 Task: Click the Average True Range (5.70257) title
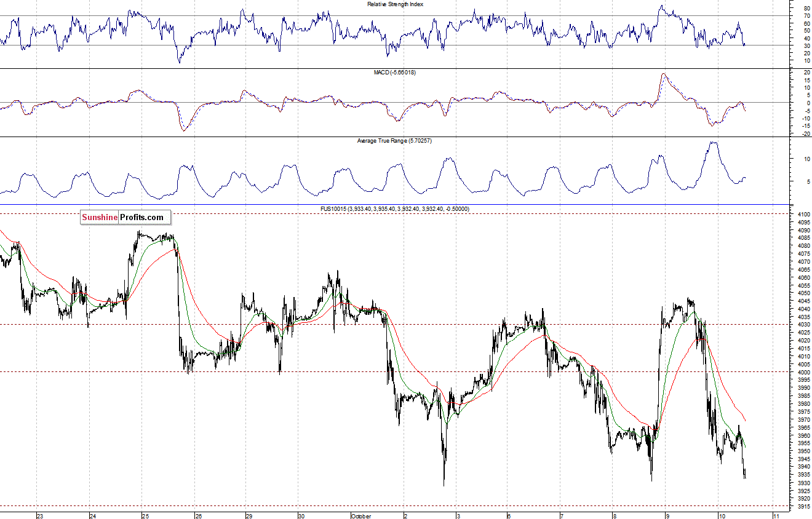tap(395, 141)
